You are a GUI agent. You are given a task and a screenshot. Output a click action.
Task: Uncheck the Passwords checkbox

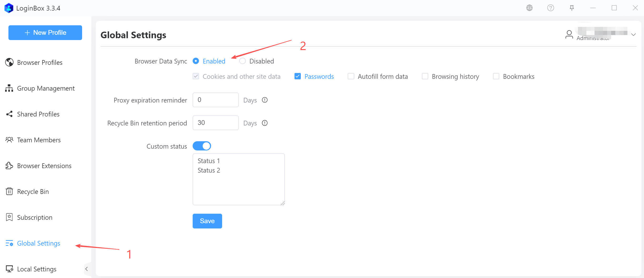tap(297, 76)
